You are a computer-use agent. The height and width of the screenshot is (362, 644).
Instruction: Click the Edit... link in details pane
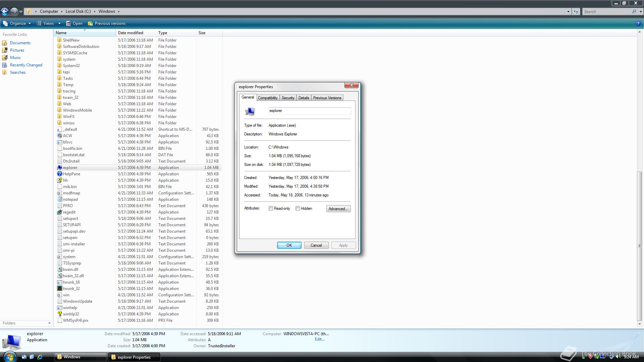click(319, 339)
